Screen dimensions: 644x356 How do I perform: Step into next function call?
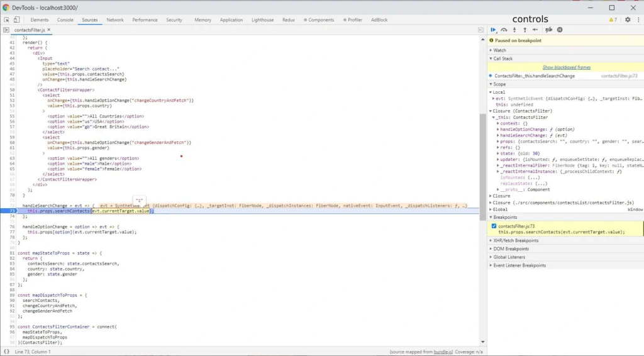514,30
